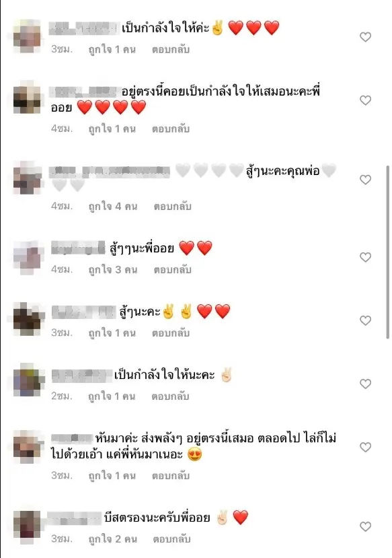The height and width of the screenshot is (558, 392).
Task: Open avatar of 'หันมาค่ะ ส่งพลังๆ' commenter
Action: tap(28, 447)
